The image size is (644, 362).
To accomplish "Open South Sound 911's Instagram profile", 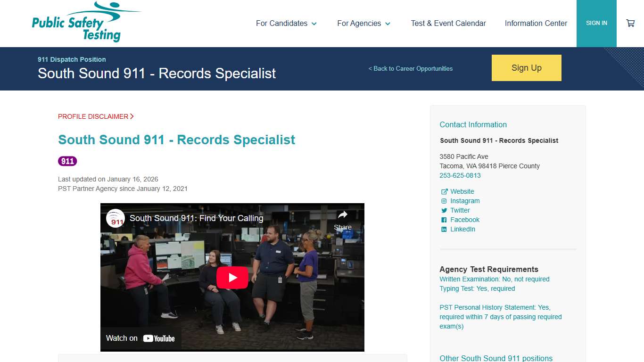I will pyautogui.click(x=464, y=201).
